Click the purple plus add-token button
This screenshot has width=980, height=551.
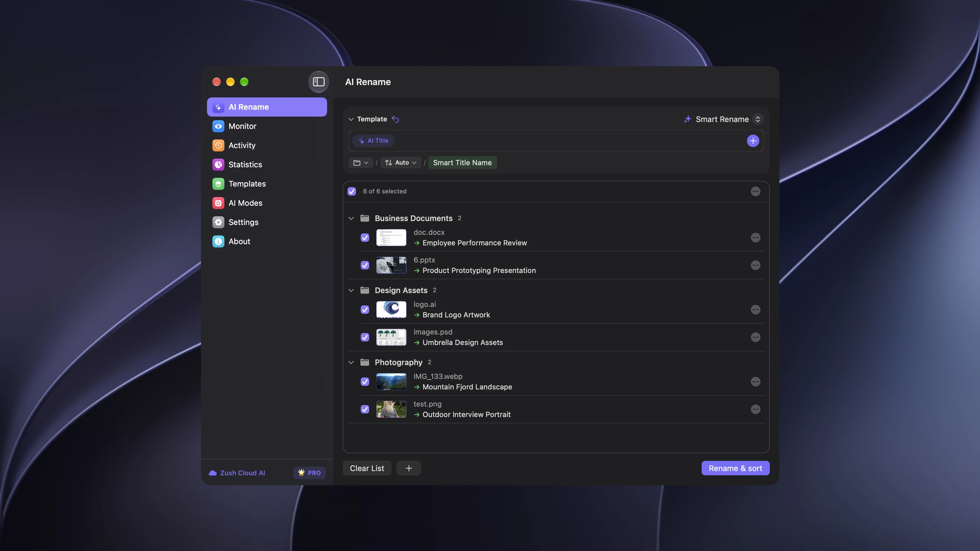pos(753,141)
